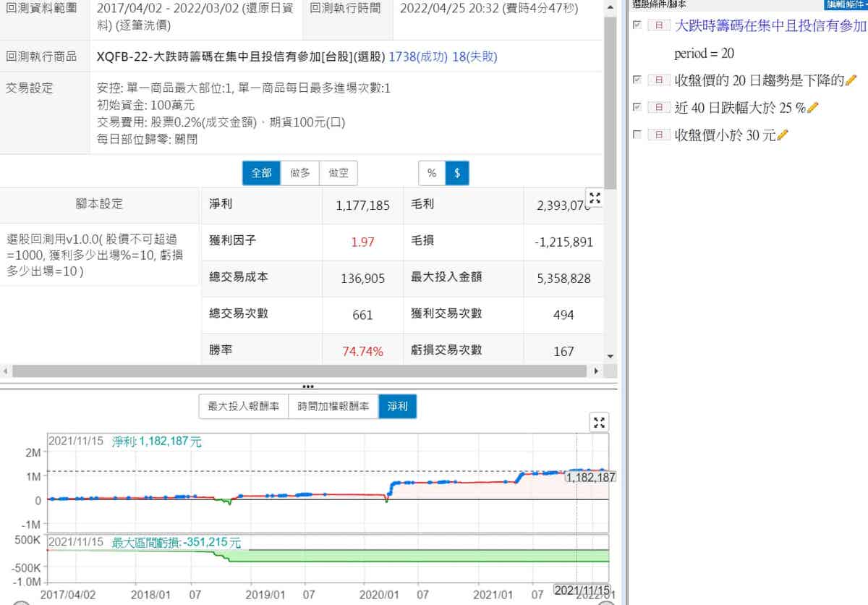The width and height of the screenshot is (868, 605).
Task: Click frequency icon beside 近 40 日跌幅 condition
Action: [x=658, y=108]
